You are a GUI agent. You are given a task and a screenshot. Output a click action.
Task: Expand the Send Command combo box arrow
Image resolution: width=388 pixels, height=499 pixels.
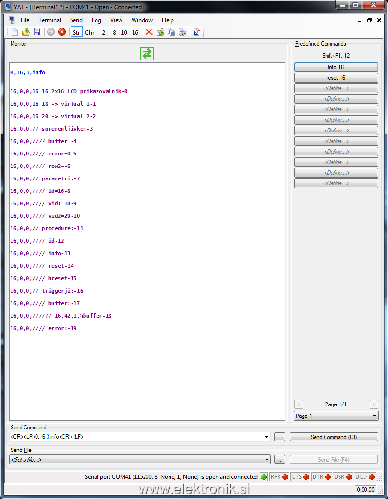pyautogui.click(x=266, y=437)
